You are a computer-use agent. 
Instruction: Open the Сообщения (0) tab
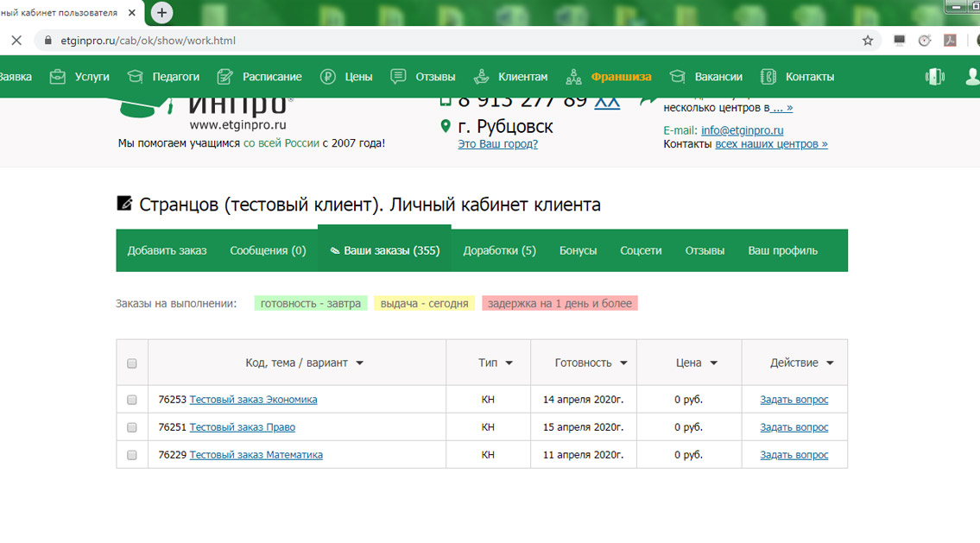click(x=268, y=250)
